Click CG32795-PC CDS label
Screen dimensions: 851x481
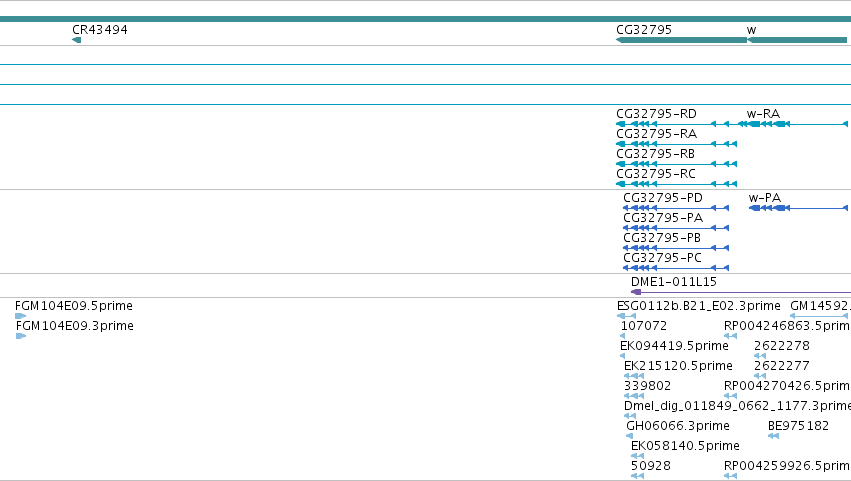pos(663,258)
